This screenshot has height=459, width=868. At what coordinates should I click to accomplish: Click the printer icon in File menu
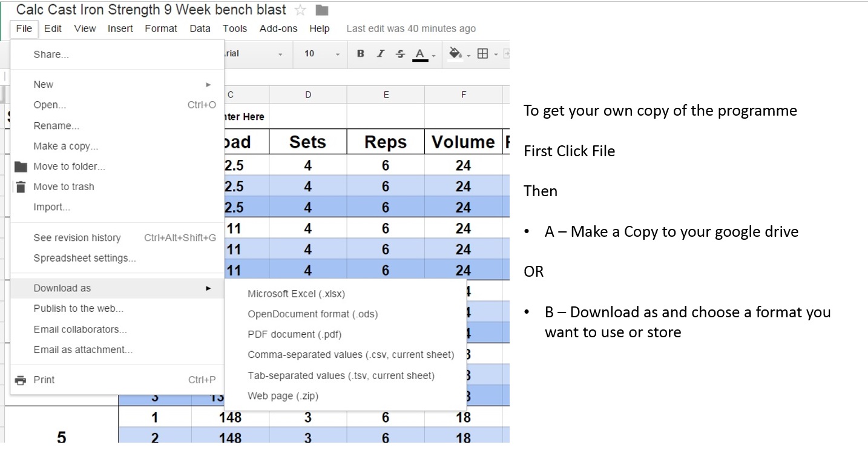(21, 380)
